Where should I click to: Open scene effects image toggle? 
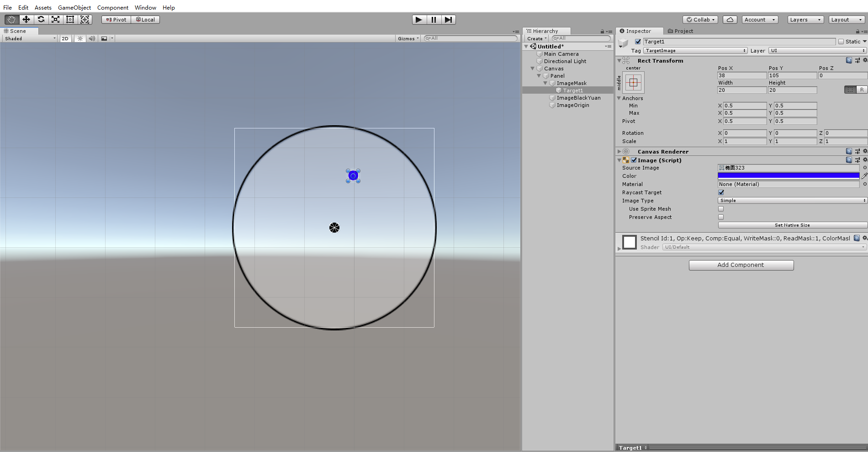(x=104, y=38)
